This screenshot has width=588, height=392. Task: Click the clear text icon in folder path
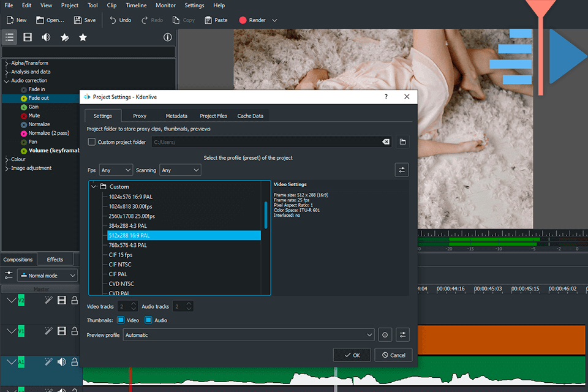(x=386, y=142)
